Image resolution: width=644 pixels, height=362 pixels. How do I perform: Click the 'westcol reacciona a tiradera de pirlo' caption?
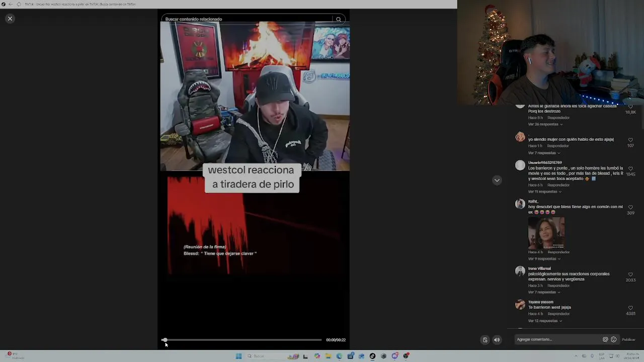tap(252, 177)
